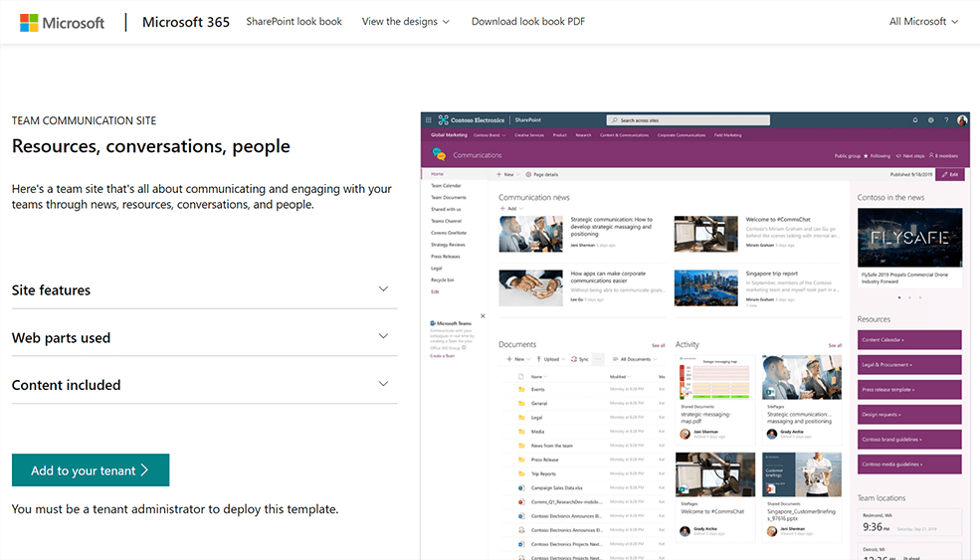Click the Microsoft logo
Image resolution: width=980 pixels, height=560 pixels.
point(62,23)
